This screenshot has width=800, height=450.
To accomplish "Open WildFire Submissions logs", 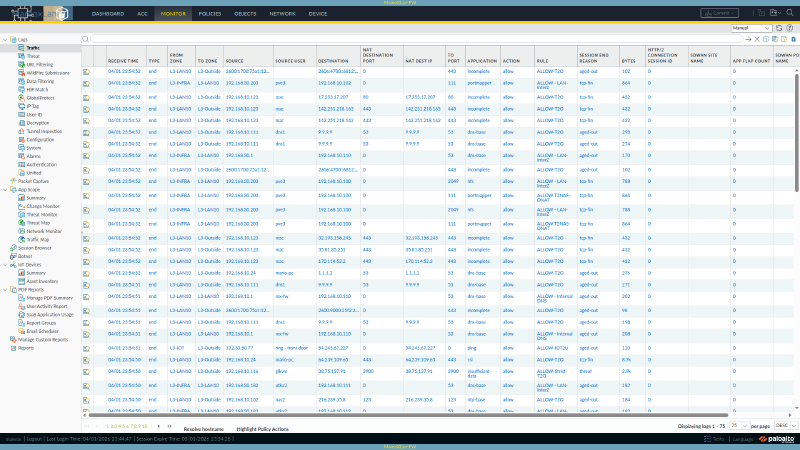I will click(x=47, y=73).
